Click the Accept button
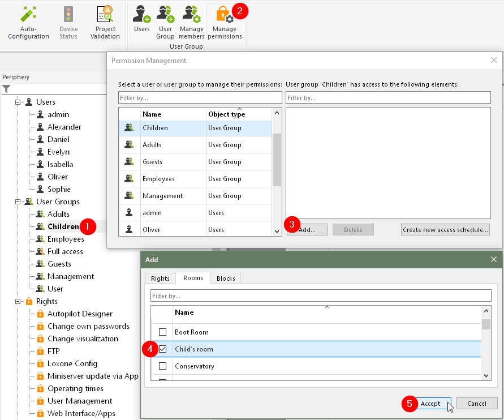The image size is (504, 420). tap(430, 404)
